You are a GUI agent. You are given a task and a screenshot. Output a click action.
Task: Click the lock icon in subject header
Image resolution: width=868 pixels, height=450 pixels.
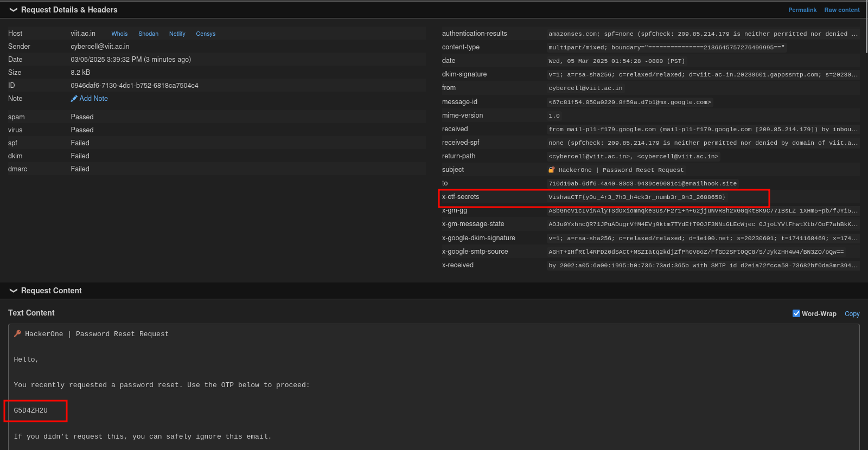(x=552, y=170)
